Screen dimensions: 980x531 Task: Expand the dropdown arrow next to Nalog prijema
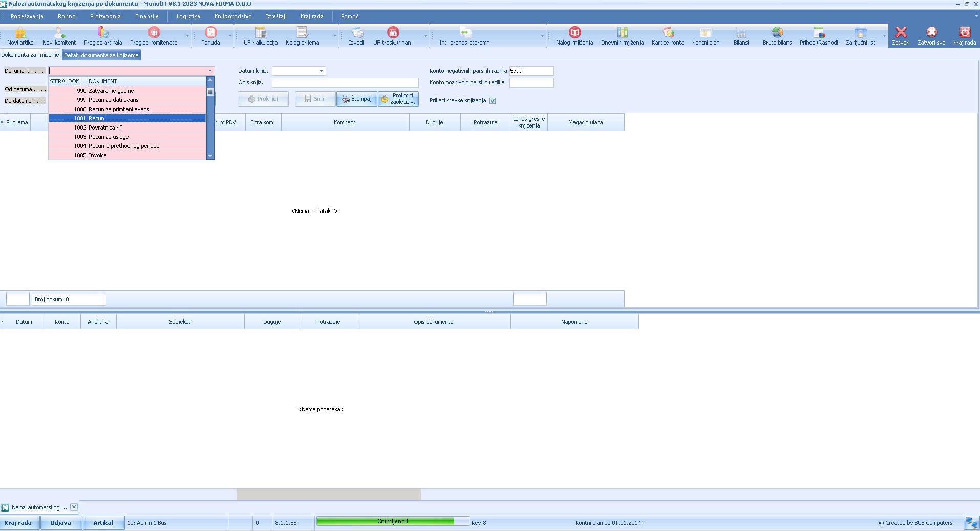(335, 36)
